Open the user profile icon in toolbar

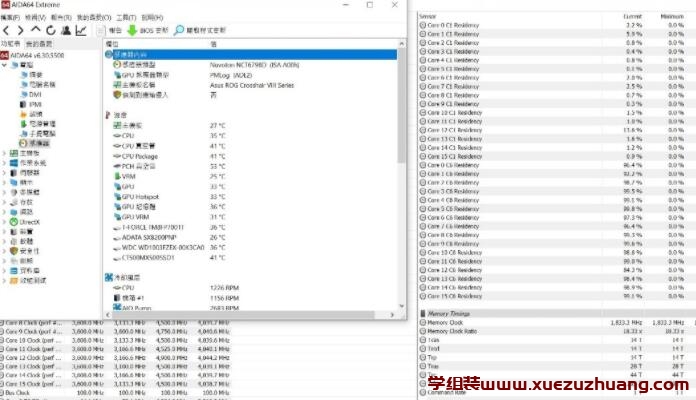tap(65, 31)
